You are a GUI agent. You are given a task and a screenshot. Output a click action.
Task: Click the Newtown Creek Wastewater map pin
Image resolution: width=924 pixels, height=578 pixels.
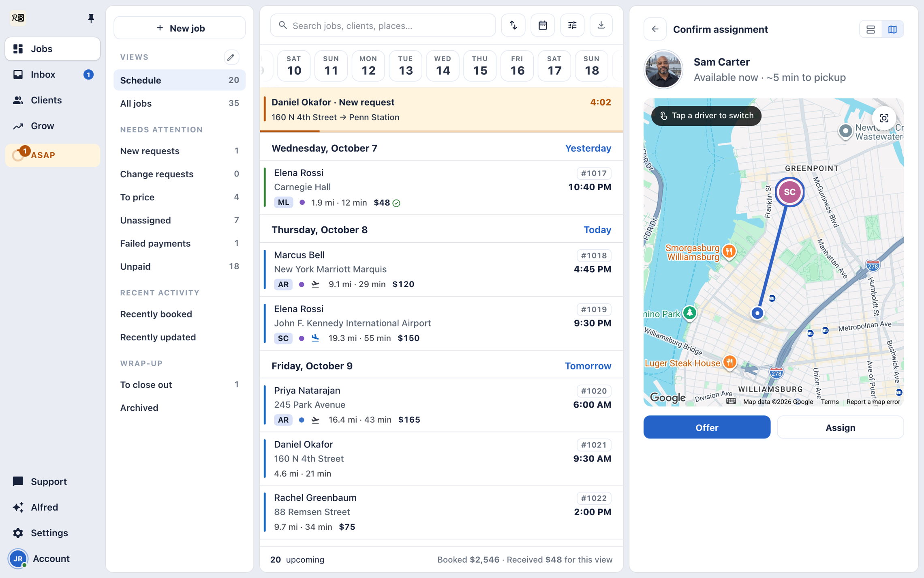tap(845, 131)
